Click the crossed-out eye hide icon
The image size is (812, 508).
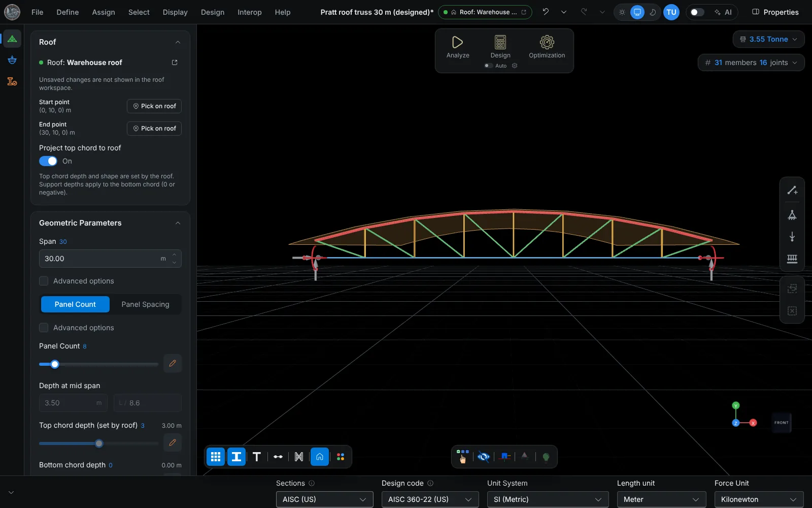[x=484, y=457]
